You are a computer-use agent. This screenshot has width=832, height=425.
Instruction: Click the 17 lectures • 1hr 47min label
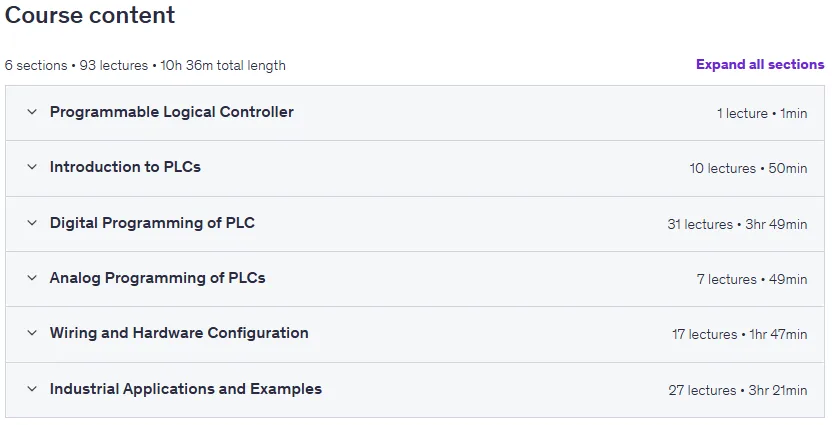click(740, 334)
